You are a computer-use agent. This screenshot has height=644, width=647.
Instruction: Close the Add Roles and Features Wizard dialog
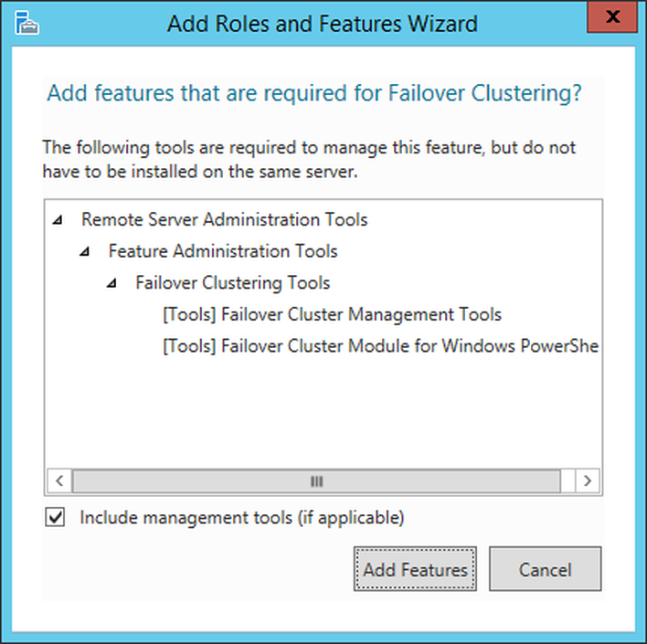point(612,17)
